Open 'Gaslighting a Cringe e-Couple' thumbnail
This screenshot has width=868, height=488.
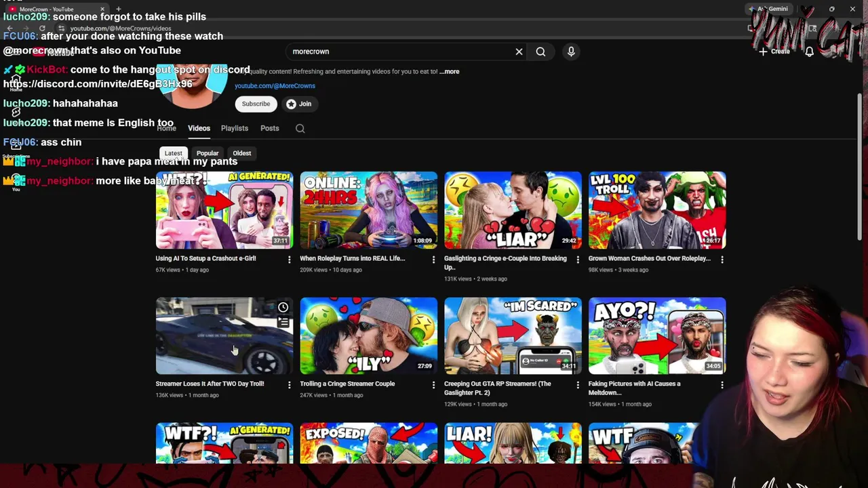(513, 210)
